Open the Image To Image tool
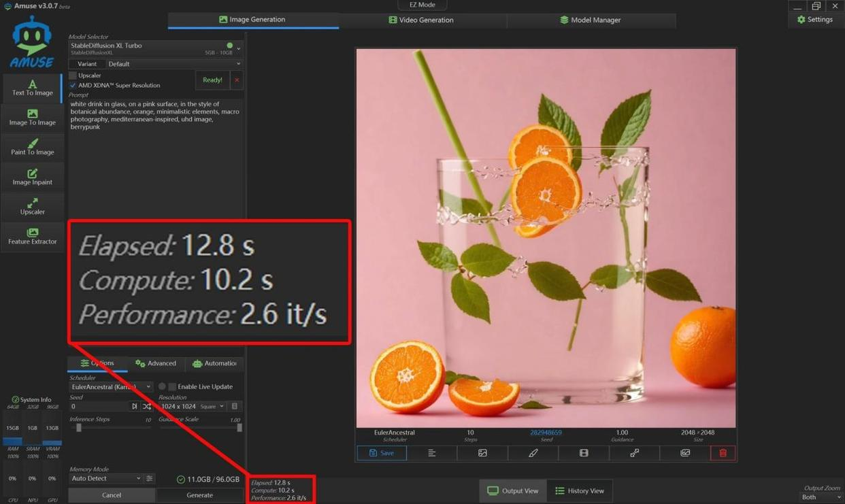845x504 pixels. [x=32, y=118]
